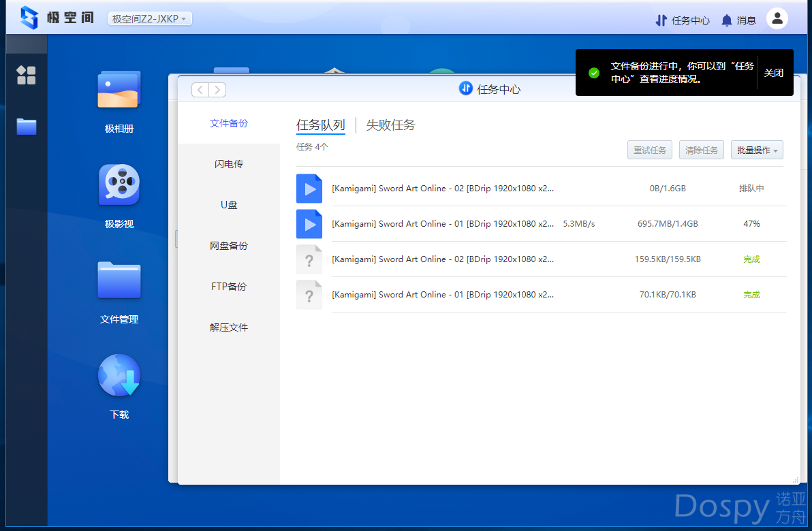Click the 清除任务 button

(701, 150)
